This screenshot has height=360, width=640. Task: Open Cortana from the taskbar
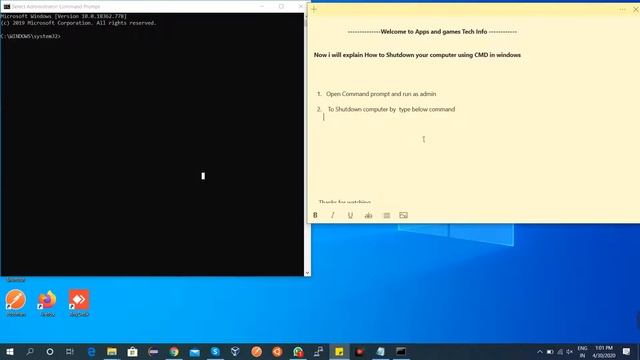pyautogui.click(x=50, y=351)
